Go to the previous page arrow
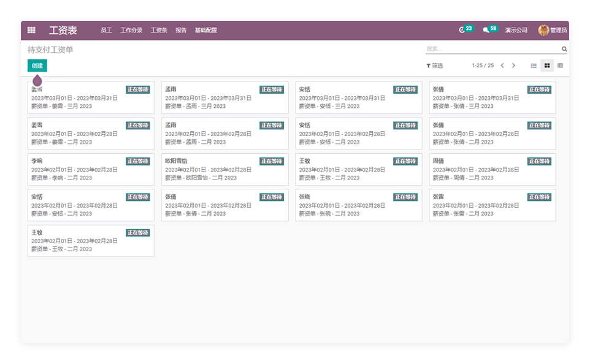 pos(502,66)
